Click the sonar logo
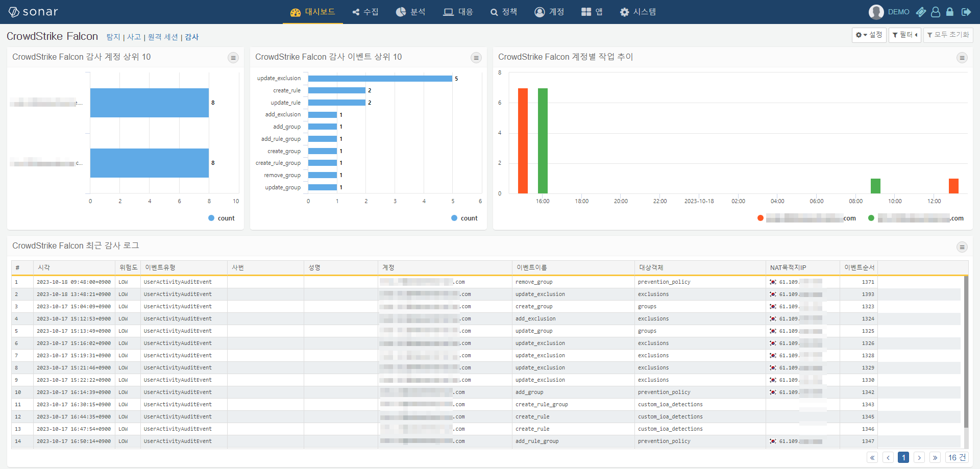Viewport: 980px width, 469px height. (x=33, y=12)
